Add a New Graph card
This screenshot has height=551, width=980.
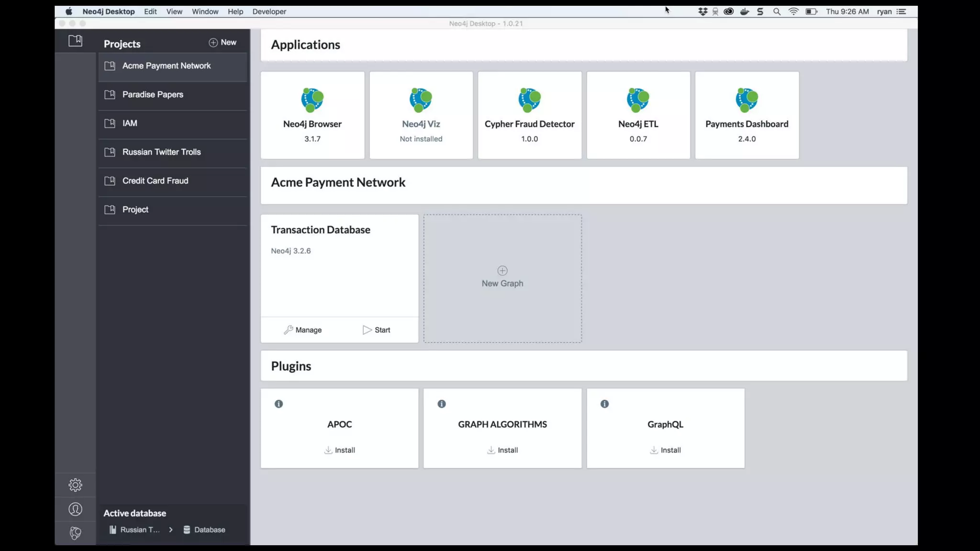[x=502, y=278]
